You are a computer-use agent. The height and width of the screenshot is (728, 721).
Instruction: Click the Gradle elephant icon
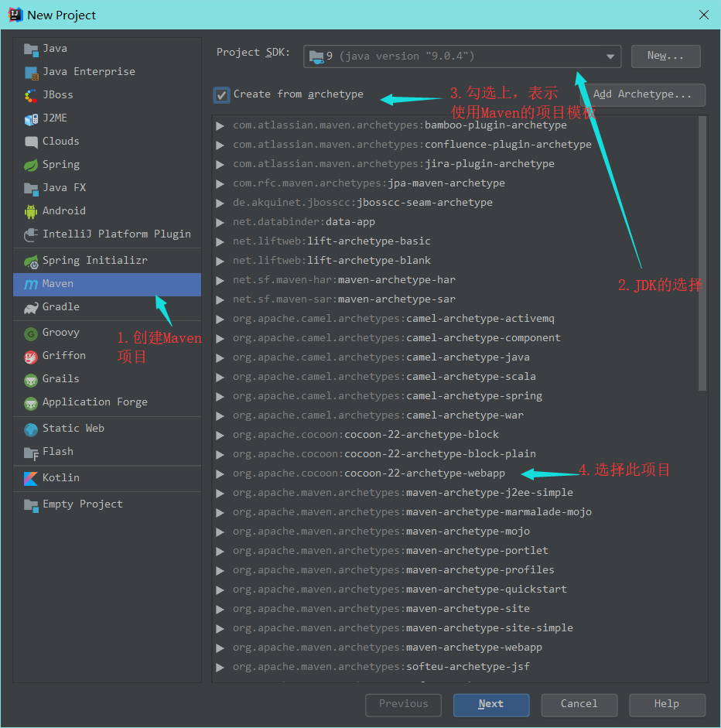31,308
